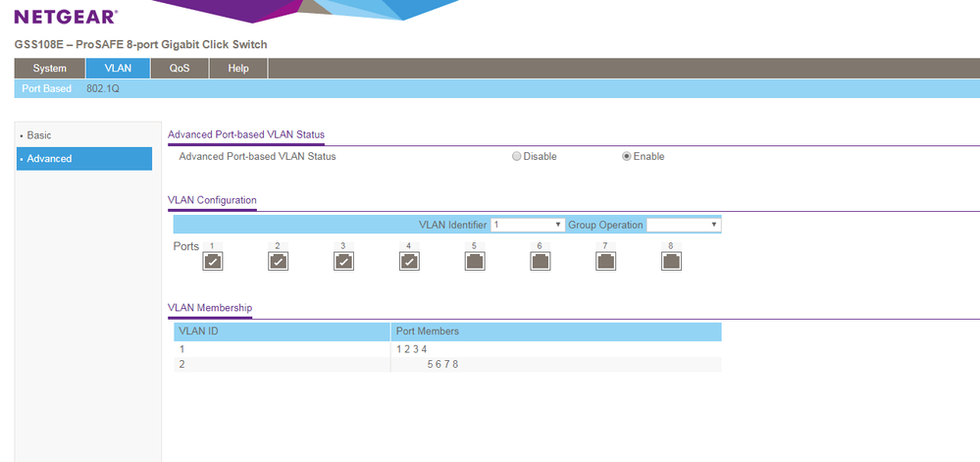Click the port 1 icon
This screenshot has width=980, height=462.
coord(212,261)
